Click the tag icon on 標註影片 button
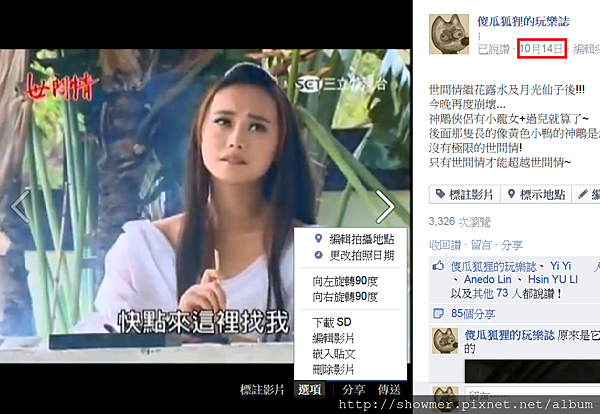 pyautogui.click(x=440, y=194)
